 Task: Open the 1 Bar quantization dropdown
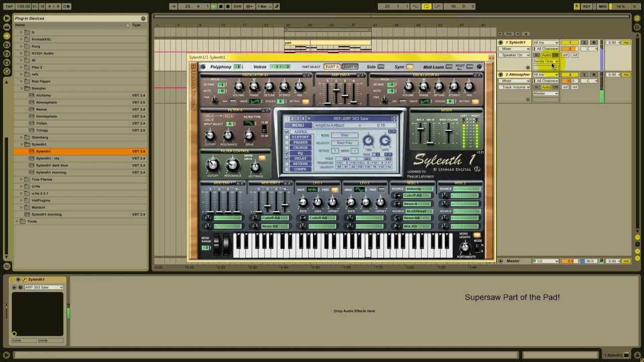click(x=264, y=7)
